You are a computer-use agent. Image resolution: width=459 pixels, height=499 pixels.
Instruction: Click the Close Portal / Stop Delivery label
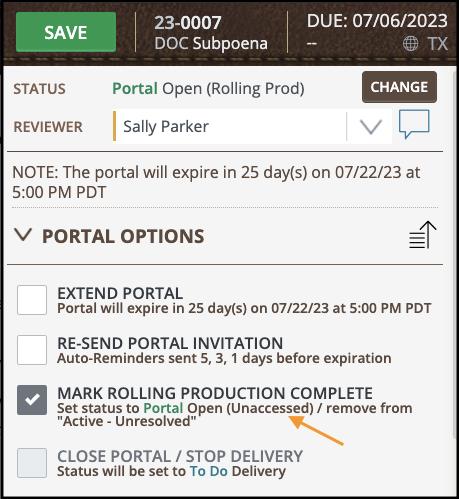(x=180, y=456)
